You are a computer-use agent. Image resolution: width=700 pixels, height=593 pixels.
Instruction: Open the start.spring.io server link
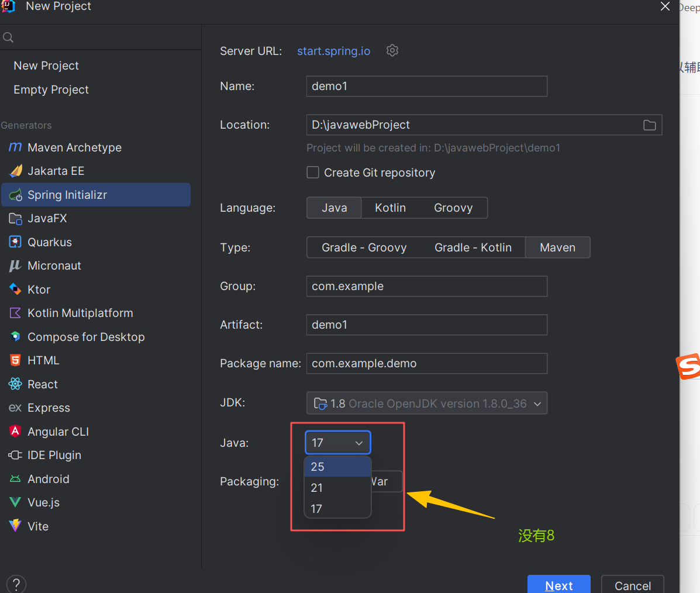pyautogui.click(x=333, y=51)
